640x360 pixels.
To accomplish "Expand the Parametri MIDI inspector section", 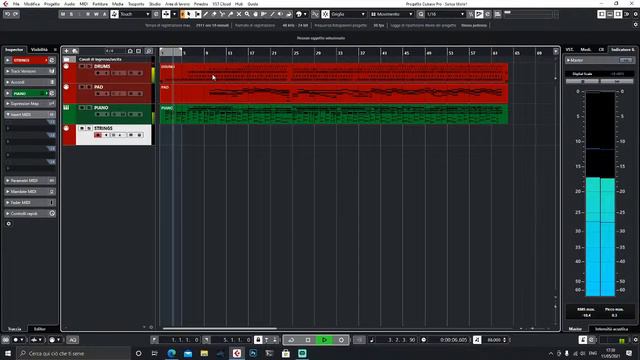I will point(29,180).
